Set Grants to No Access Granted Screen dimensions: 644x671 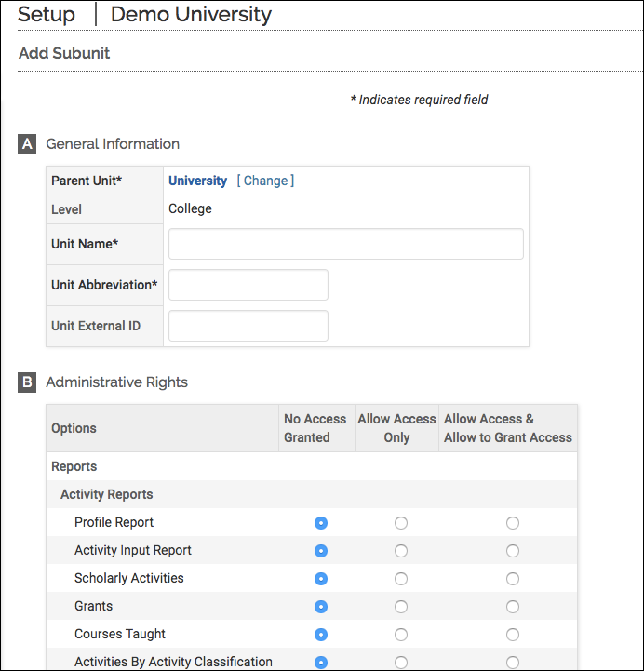click(321, 607)
